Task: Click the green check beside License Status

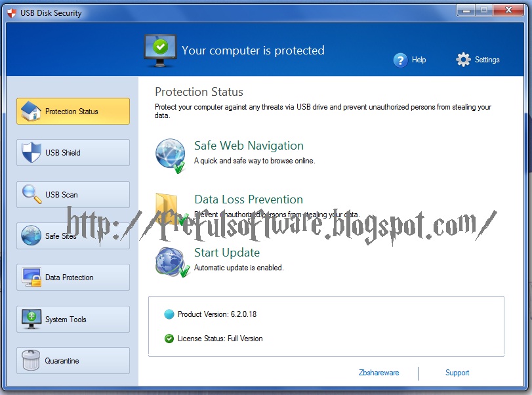Action: click(x=169, y=339)
